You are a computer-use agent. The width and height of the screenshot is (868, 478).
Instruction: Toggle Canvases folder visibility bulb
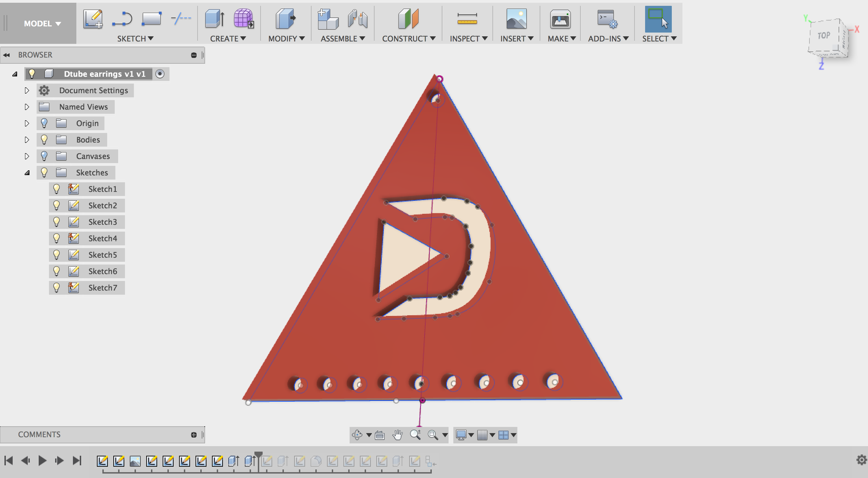coord(44,156)
